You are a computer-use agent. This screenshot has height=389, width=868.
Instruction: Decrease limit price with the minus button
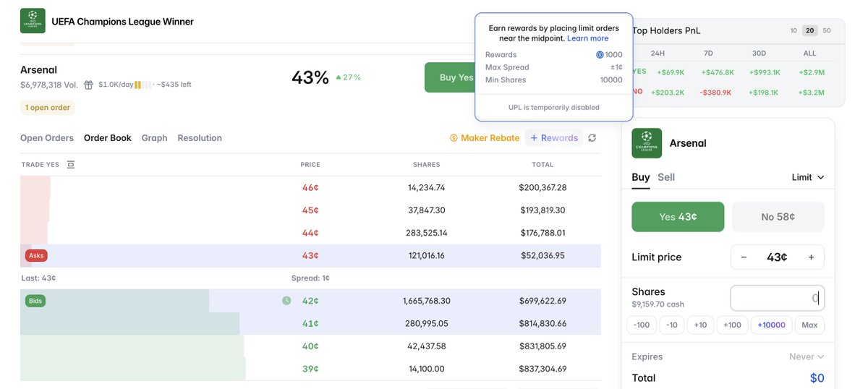[744, 257]
